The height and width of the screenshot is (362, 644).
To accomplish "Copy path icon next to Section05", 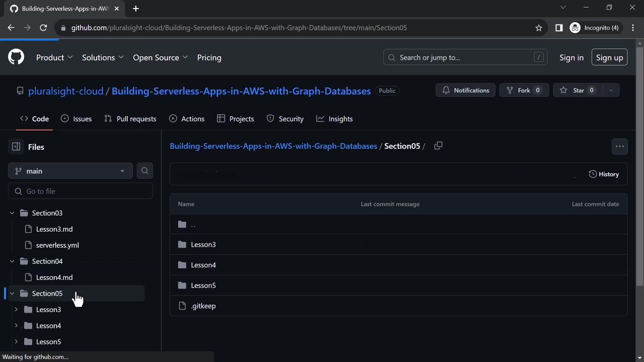I will tap(438, 146).
